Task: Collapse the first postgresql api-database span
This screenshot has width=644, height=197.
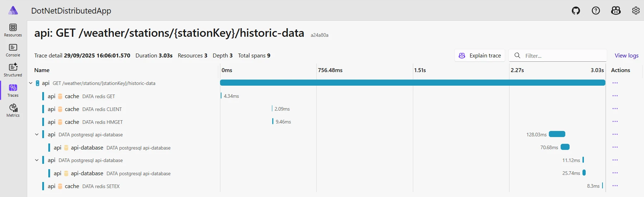Action: pos(36,135)
